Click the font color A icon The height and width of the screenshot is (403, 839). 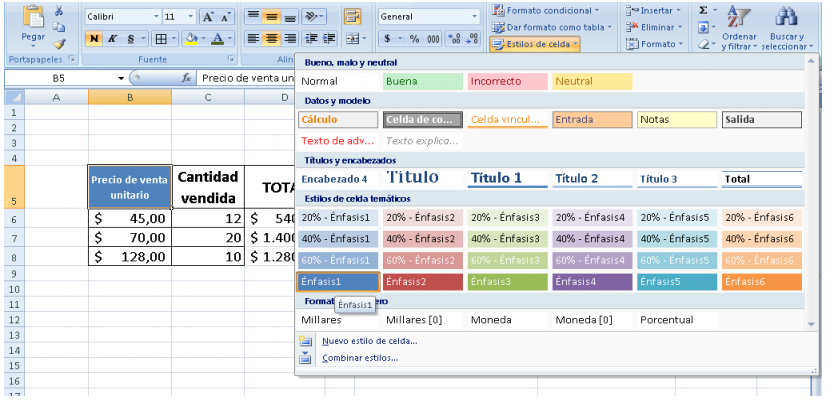click(x=217, y=39)
